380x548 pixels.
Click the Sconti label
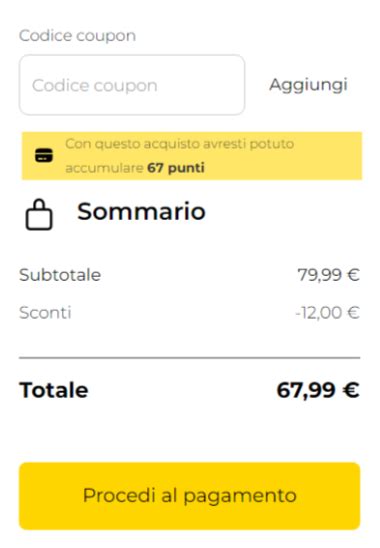tap(45, 312)
